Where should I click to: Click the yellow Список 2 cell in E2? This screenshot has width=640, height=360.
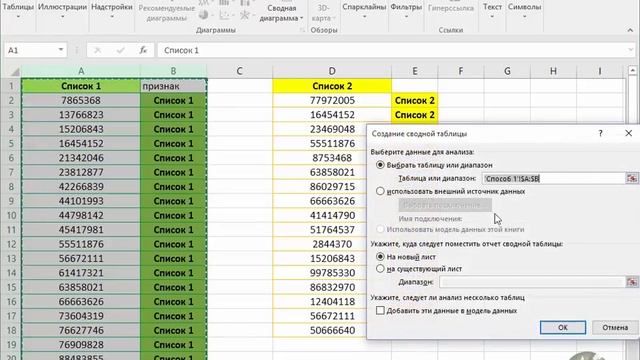coord(414,100)
